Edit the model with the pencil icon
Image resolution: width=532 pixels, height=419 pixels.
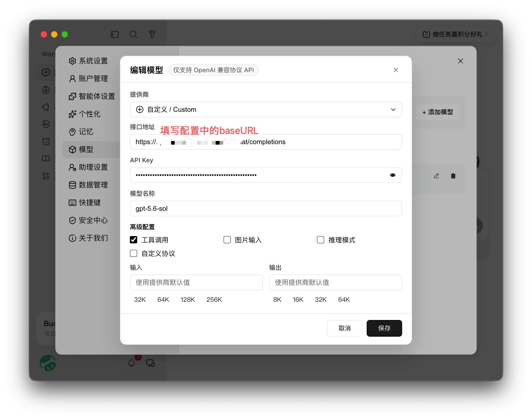pyautogui.click(x=436, y=176)
